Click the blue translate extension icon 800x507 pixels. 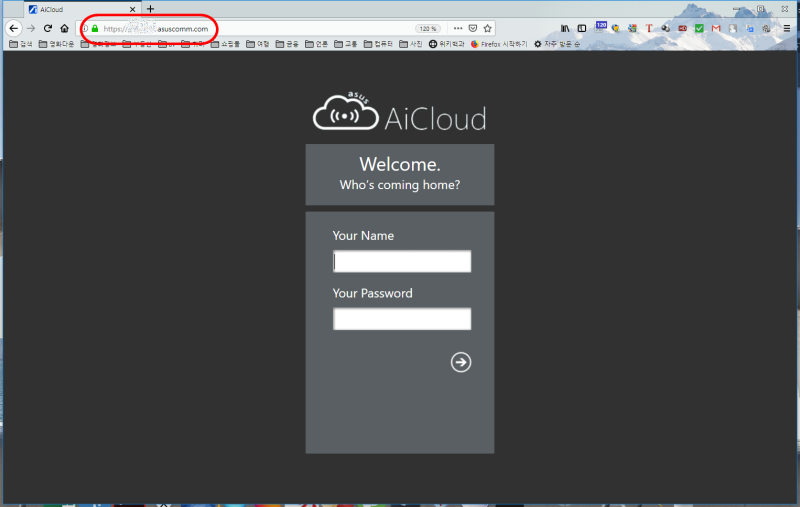[x=749, y=29]
